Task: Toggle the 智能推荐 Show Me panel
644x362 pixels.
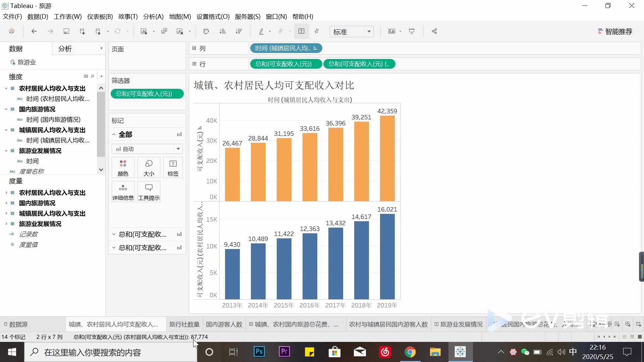Action: pyautogui.click(x=615, y=32)
